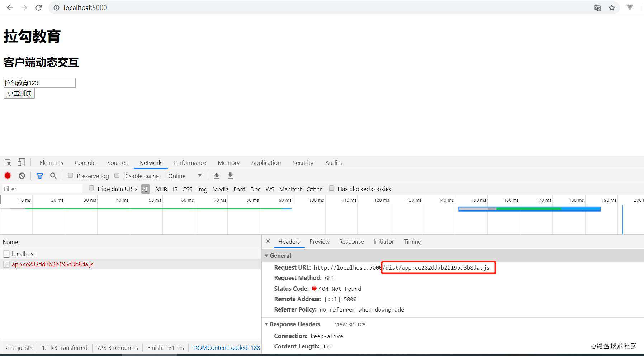
Task: Filter by Img requests
Action: point(202,189)
